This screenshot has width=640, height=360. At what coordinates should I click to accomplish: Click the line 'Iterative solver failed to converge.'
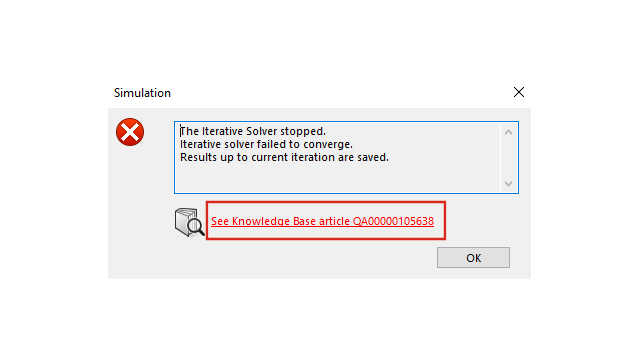pos(266,144)
